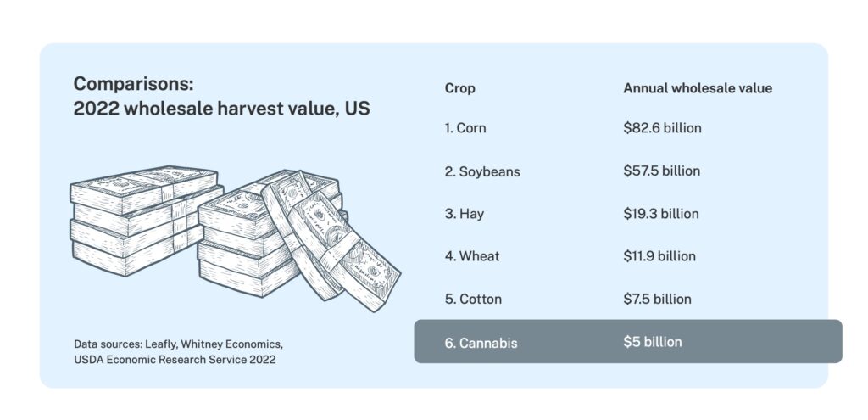Viewport: 868px width, 420px height.
Task: Select the "4. Wheat" row label
Action: [x=472, y=256]
